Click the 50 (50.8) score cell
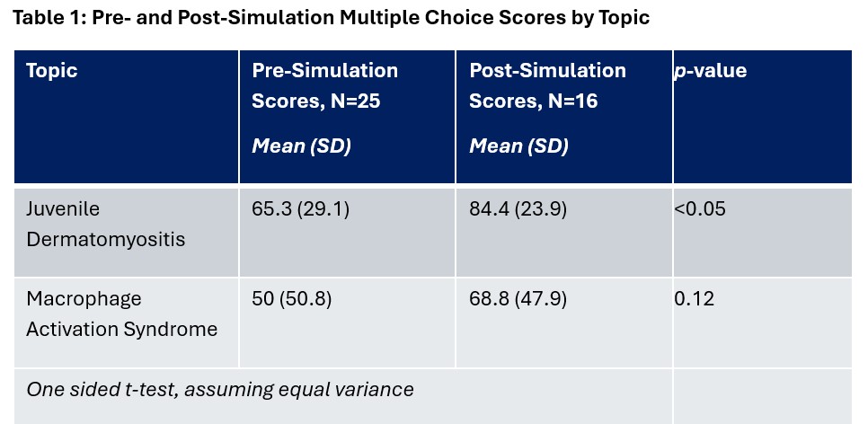 (x=291, y=299)
